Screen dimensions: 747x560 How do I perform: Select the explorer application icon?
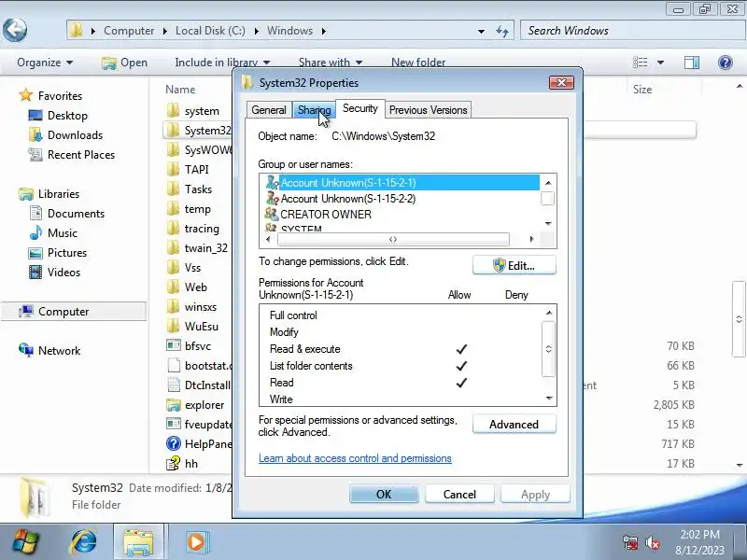(174, 405)
